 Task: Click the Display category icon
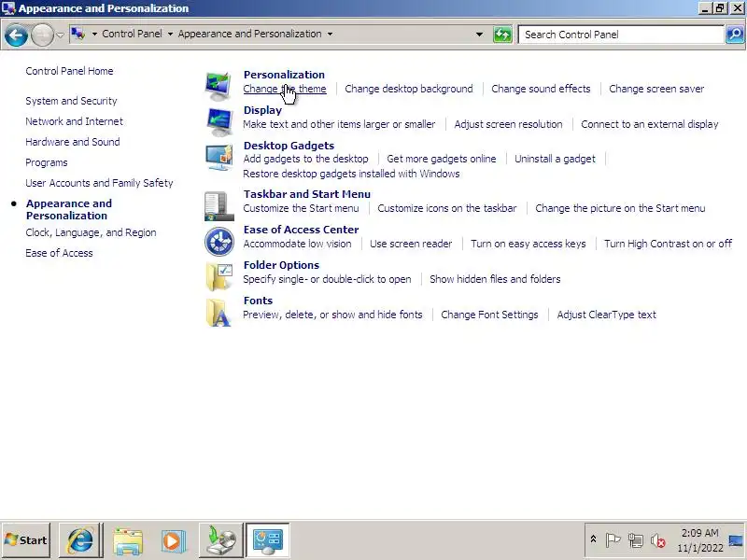(x=219, y=121)
